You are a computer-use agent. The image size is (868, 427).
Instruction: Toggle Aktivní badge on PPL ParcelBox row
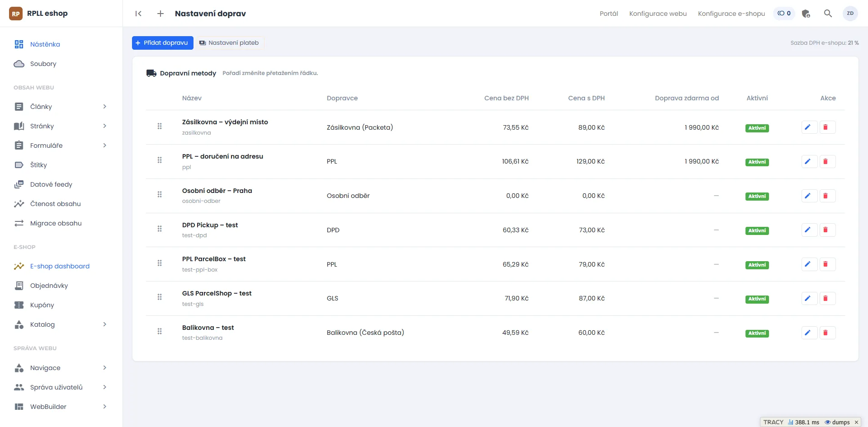[757, 265]
